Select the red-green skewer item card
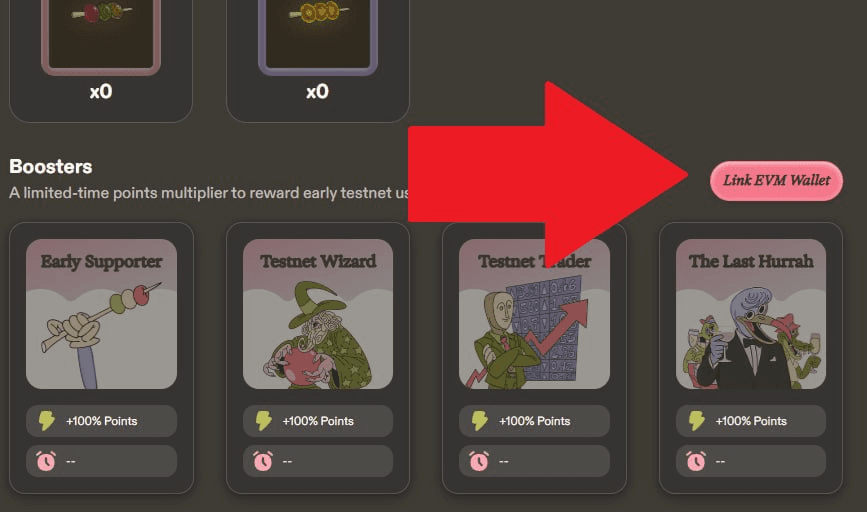 (x=101, y=55)
